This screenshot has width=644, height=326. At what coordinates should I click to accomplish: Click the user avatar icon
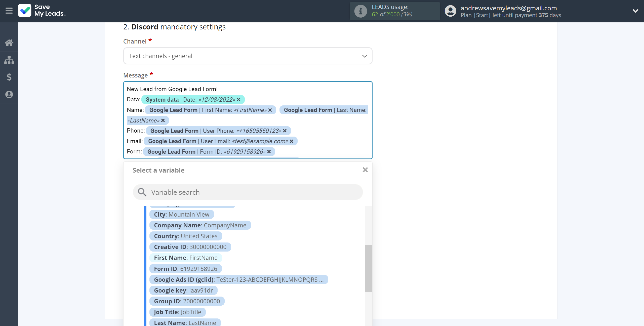pos(450,11)
